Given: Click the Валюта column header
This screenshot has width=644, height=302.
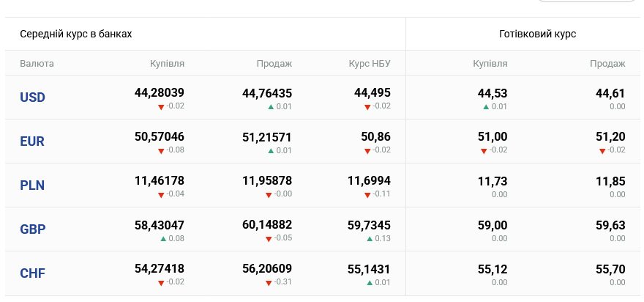Looking at the screenshot, I should [x=37, y=64].
